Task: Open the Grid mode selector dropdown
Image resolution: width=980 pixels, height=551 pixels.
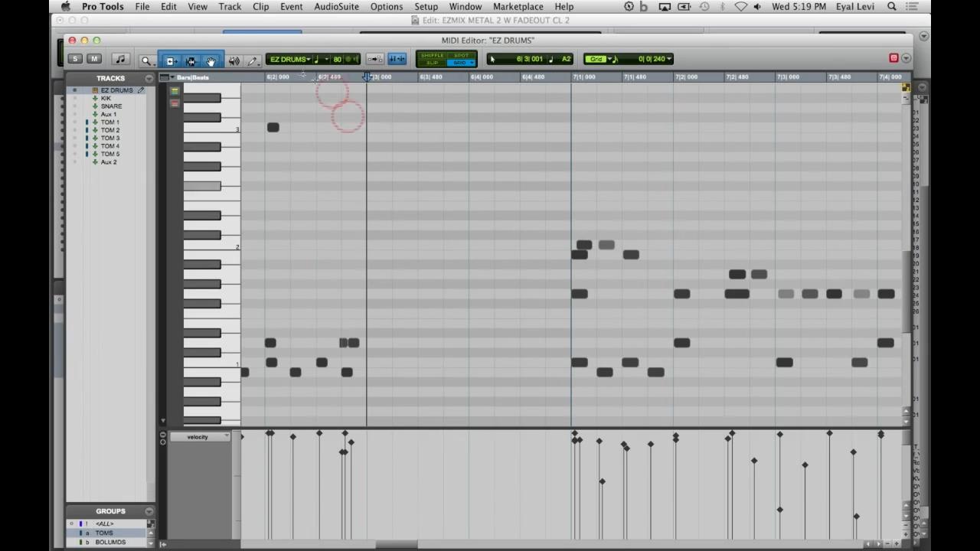Action: pyautogui.click(x=599, y=59)
